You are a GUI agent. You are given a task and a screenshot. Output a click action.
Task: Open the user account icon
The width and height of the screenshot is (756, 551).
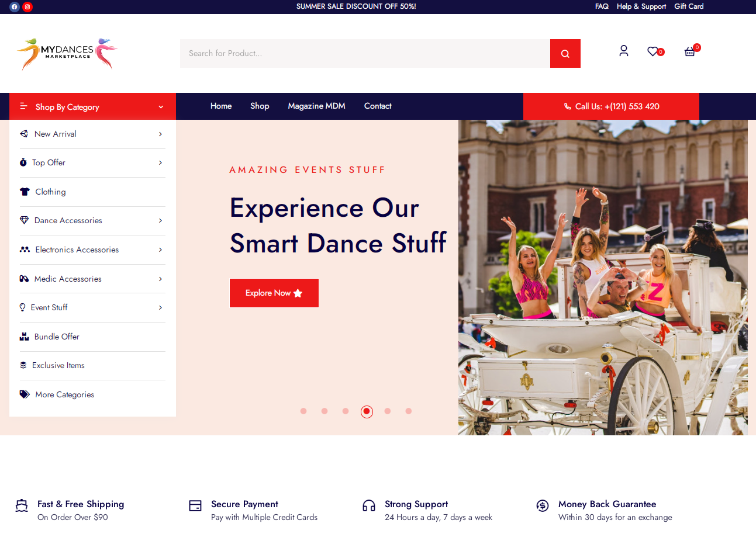click(624, 51)
